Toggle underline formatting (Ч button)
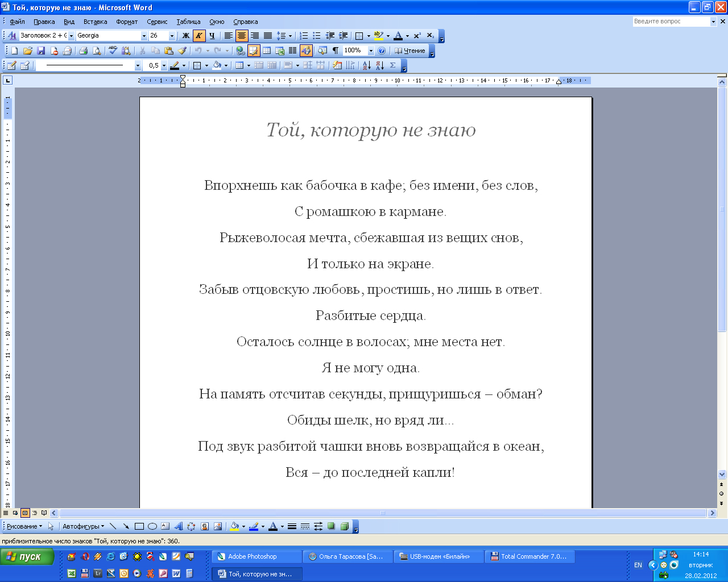This screenshot has height=582, width=728. [x=212, y=36]
